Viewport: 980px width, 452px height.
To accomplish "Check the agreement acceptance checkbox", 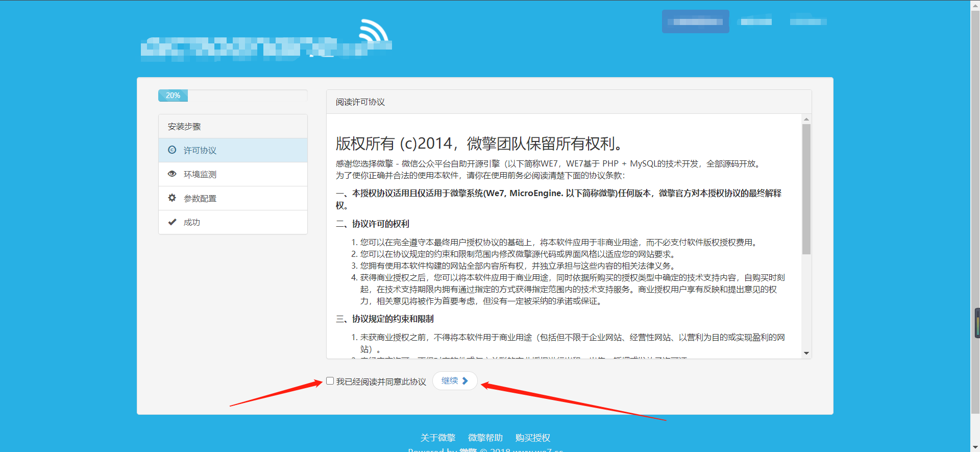I will coord(330,381).
